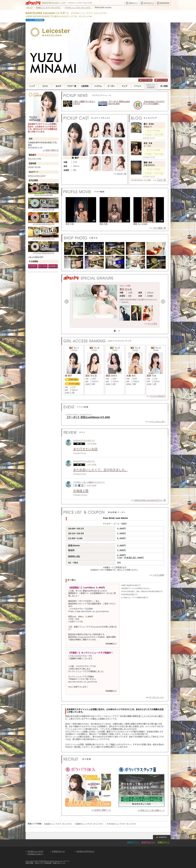Open the BARCELONA P&J affiliate banner
The height and width of the screenshot is (868, 196).
[43, 247]
